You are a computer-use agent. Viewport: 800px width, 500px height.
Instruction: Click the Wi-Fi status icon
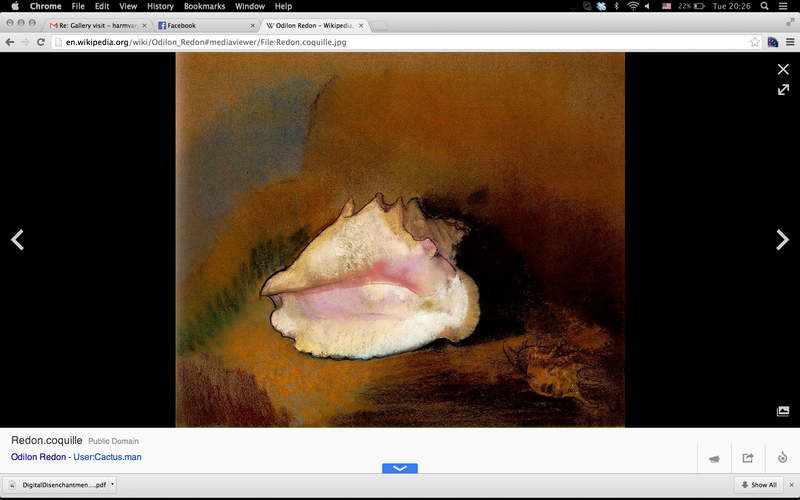click(633, 6)
